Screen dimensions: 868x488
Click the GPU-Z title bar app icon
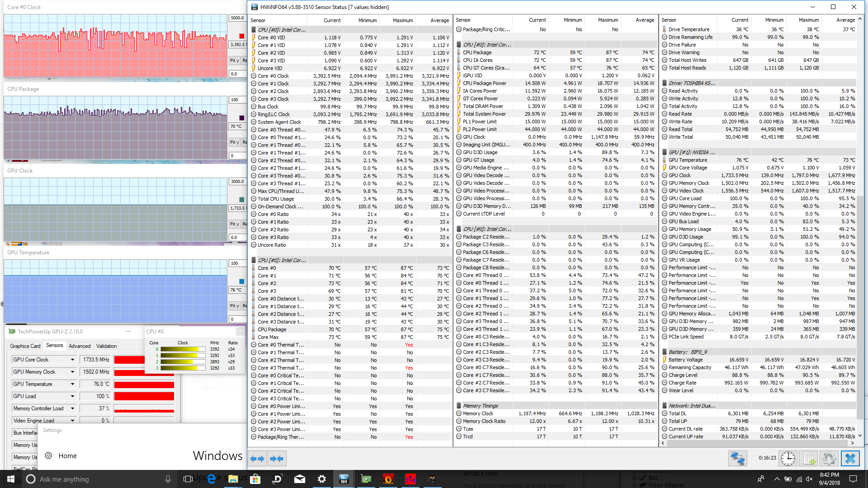[12, 332]
